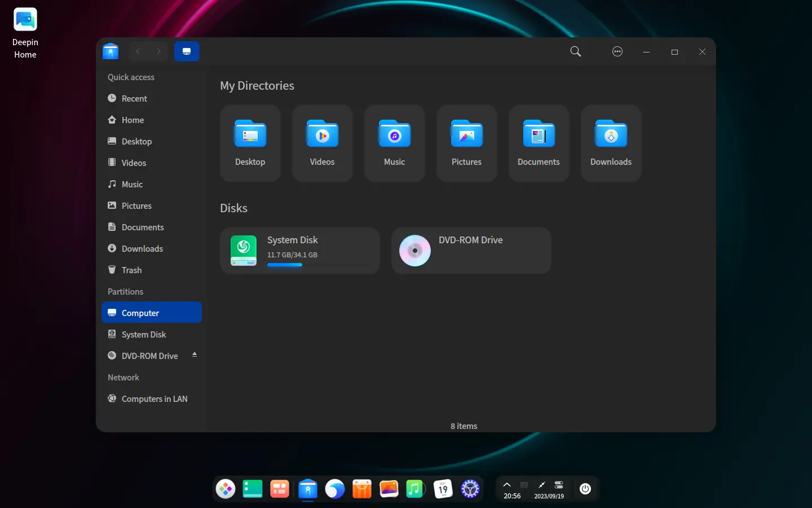
Task: Select Computers in LAN in sidebar
Action: [154, 399]
